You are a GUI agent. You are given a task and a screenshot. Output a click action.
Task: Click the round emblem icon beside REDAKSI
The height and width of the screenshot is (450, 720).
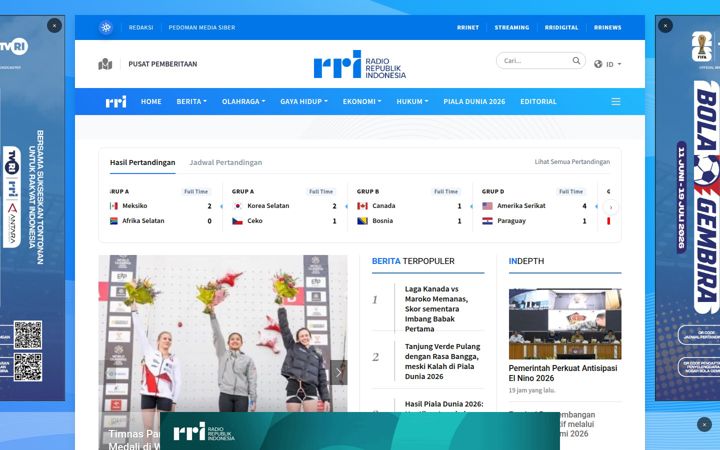pyautogui.click(x=106, y=28)
